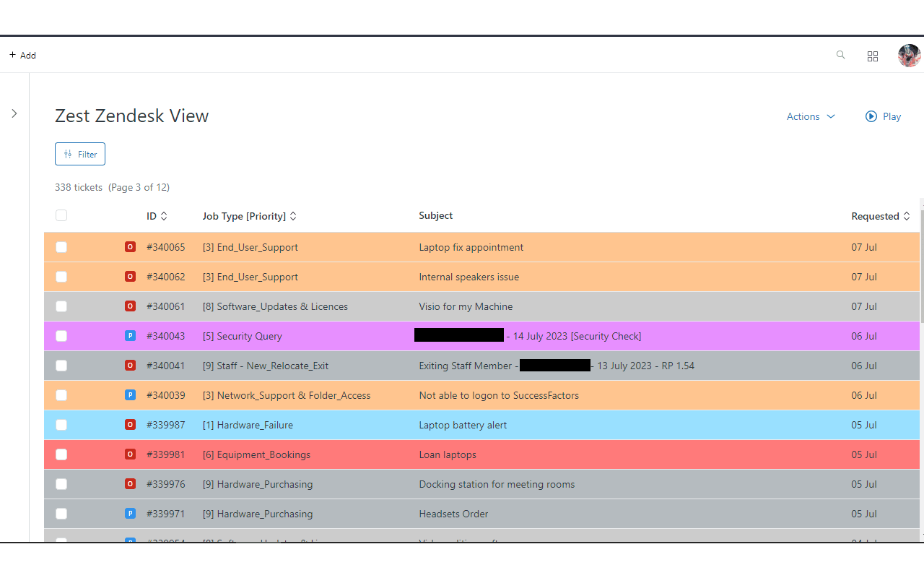Open ticket #339976 about docking stations
This screenshot has width=924, height=578.
pos(497,484)
